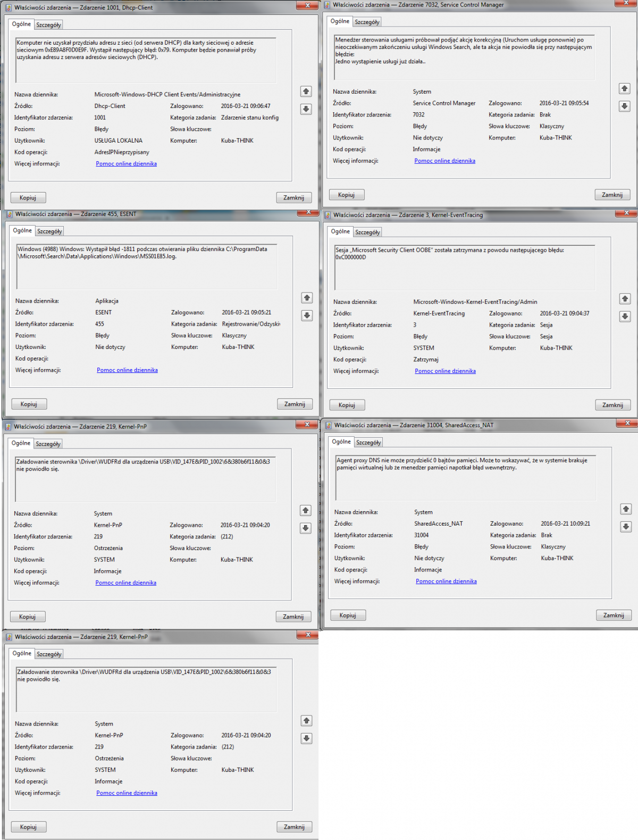Select Ogólne tab in SharedAccess_NAT event dialog
This screenshot has height=840, width=638.
click(x=341, y=442)
